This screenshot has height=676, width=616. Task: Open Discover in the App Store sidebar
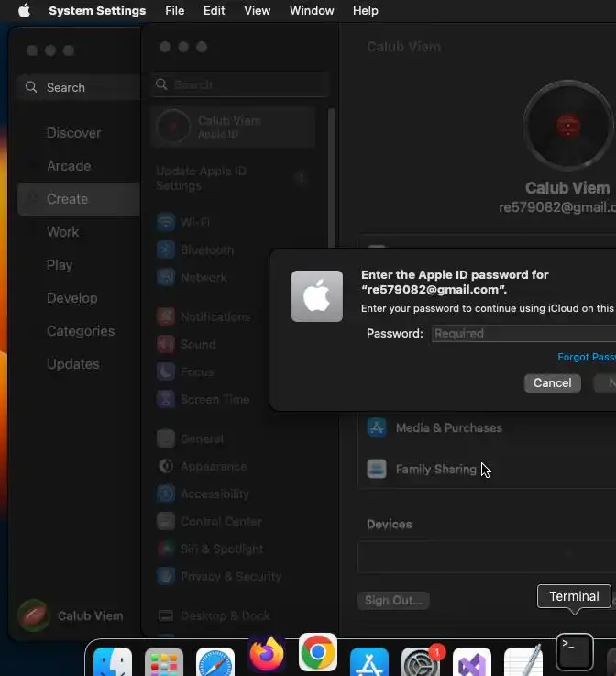click(x=73, y=133)
